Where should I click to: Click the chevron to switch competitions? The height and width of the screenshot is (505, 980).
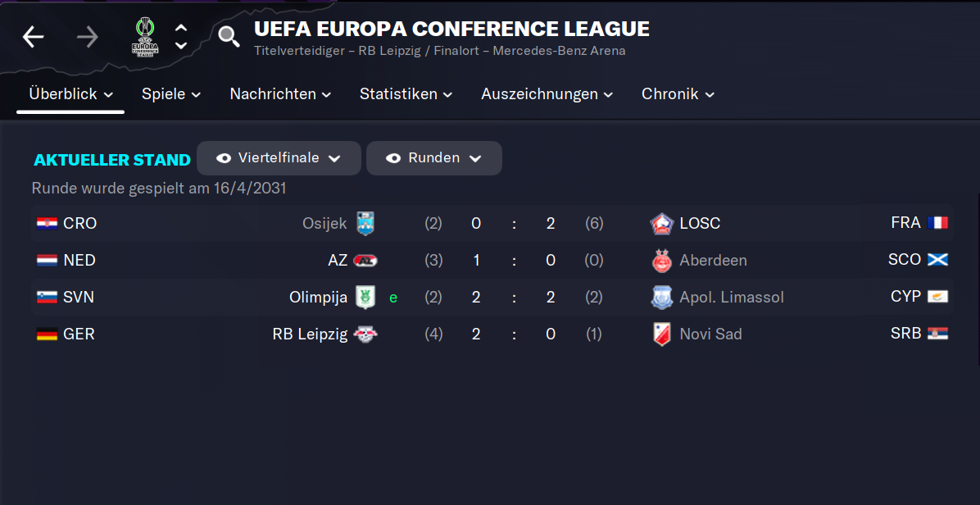pyautogui.click(x=180, y=37)
